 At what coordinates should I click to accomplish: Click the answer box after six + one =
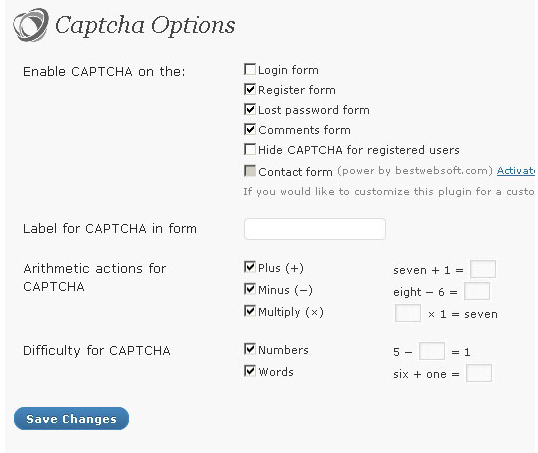[x=479, y=373]
